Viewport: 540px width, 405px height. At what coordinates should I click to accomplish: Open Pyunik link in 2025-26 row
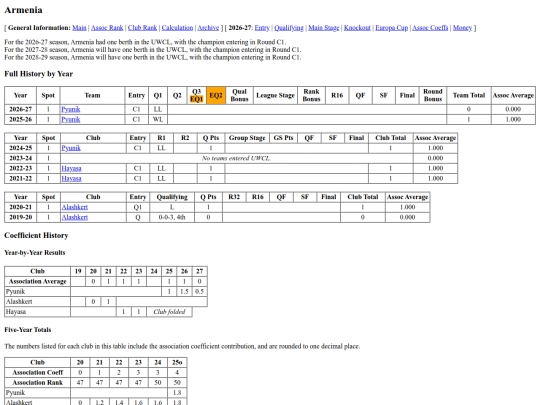[71, 120]
